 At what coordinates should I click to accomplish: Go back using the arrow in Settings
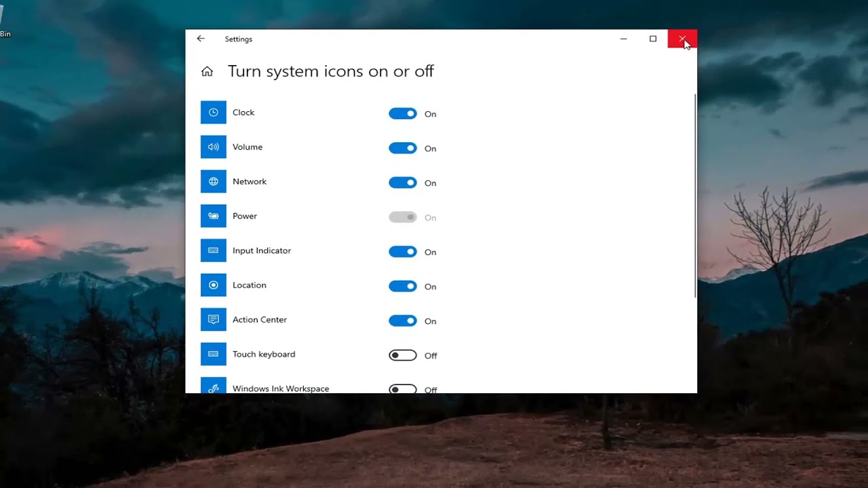coord(201,39)
